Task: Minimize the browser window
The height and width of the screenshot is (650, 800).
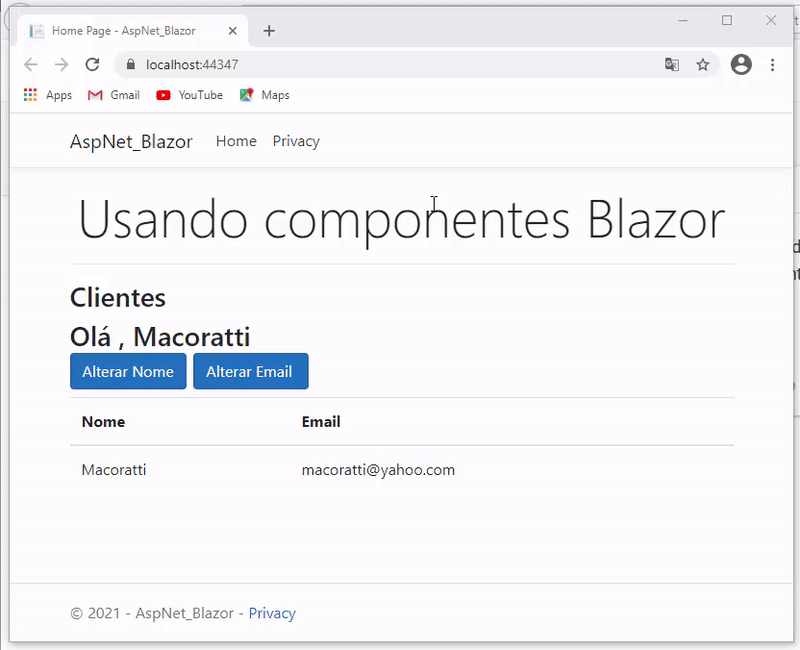Action: pyautogui.click(x=683, y=20)
